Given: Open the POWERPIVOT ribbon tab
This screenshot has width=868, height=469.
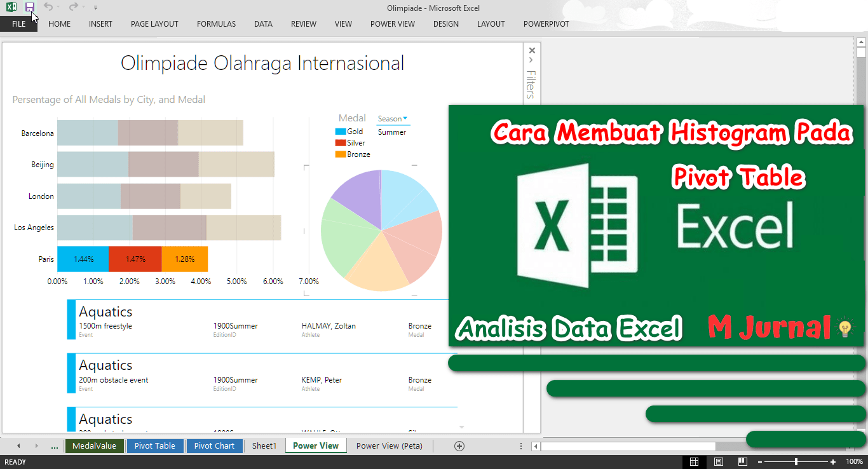Looking at the screenshot, I should click(546, 24).
